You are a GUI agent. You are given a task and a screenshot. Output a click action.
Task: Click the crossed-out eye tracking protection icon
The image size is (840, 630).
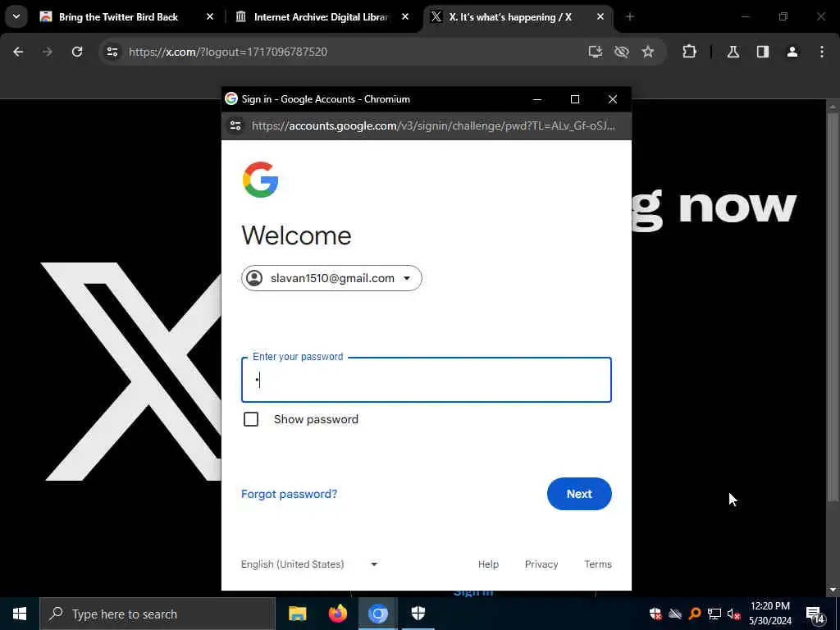coord(622,52)
